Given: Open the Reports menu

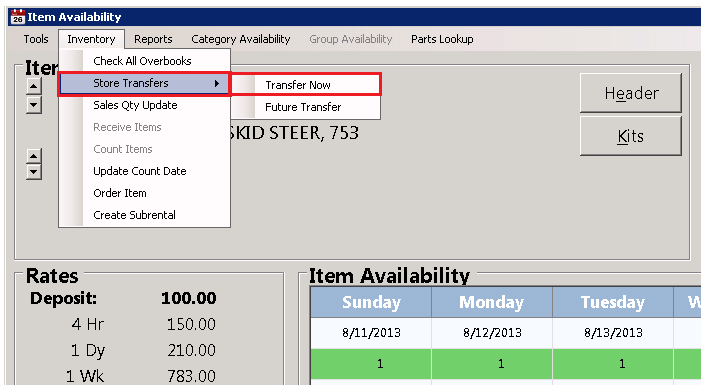Looking at the screenshot, I should click(153, 39).
